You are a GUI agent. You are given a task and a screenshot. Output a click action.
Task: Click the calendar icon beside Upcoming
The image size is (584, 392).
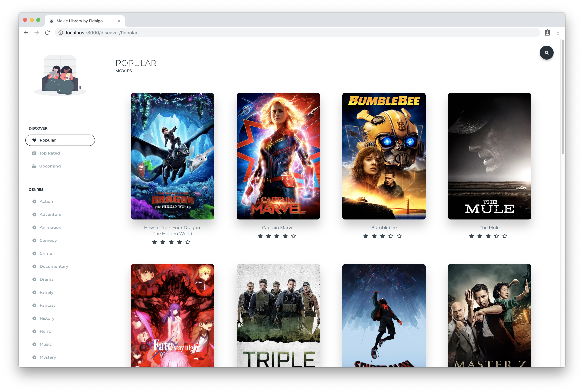click(34, 166)
